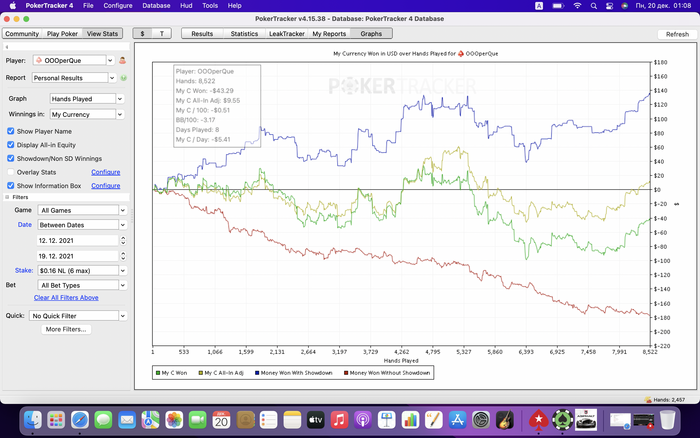The width and height of the screenshot is (700, 438).
Task: Click the end date 19. 12. 2021 stepper
Action: (x=123, y=256)
